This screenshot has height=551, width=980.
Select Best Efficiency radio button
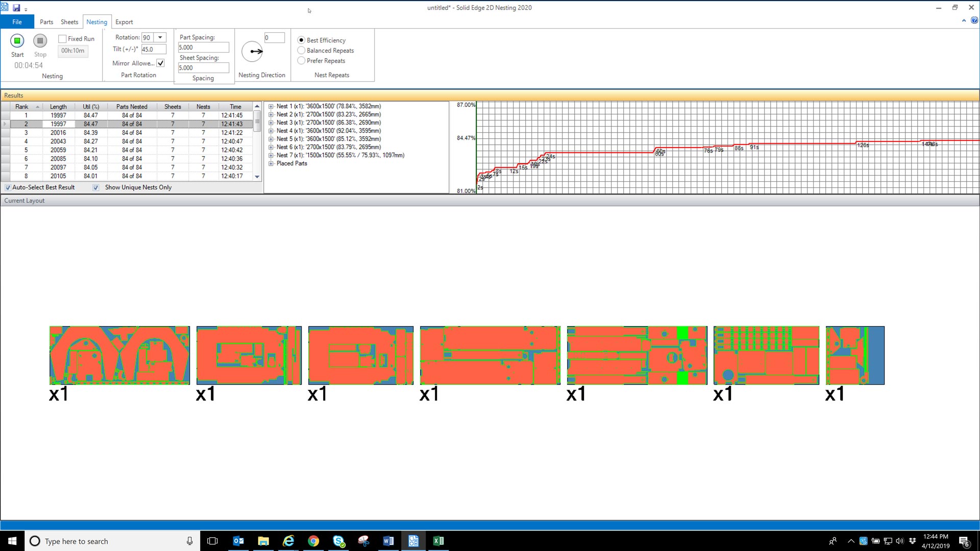click(302, 40)
